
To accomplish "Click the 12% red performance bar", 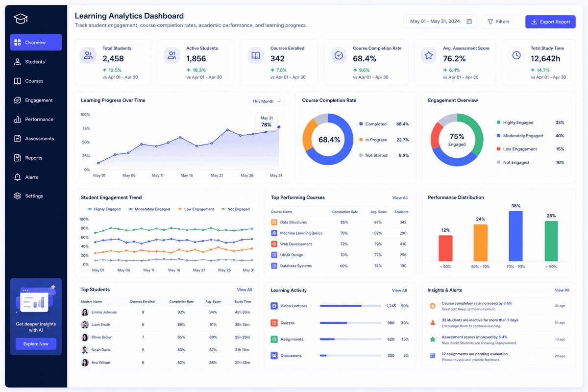I will coord(445,248).
